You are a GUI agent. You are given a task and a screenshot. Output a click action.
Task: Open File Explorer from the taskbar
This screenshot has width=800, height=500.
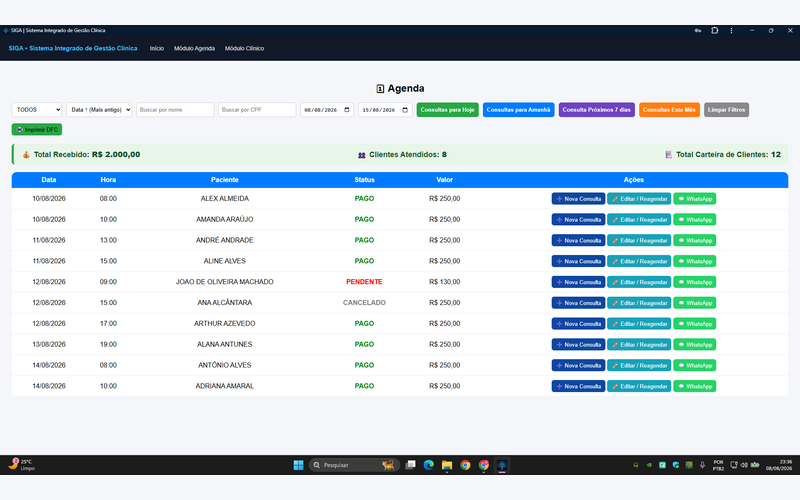tap(447, 465)
